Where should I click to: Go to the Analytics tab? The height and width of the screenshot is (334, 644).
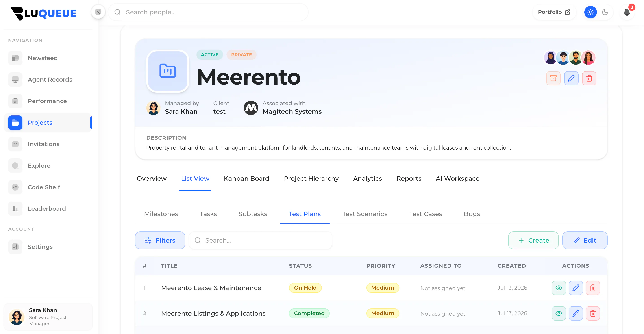coord(368,178)
